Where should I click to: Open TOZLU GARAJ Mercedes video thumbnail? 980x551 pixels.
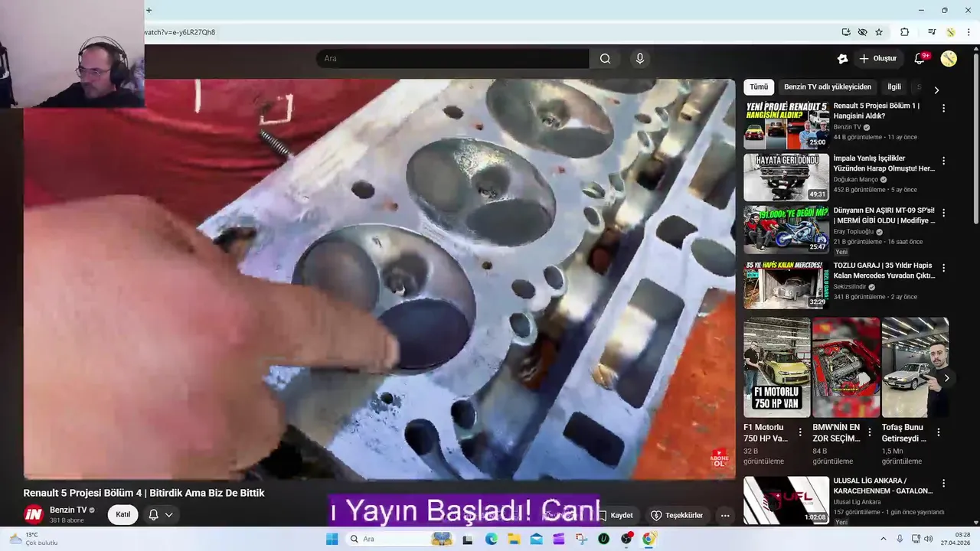pos(786,285)
